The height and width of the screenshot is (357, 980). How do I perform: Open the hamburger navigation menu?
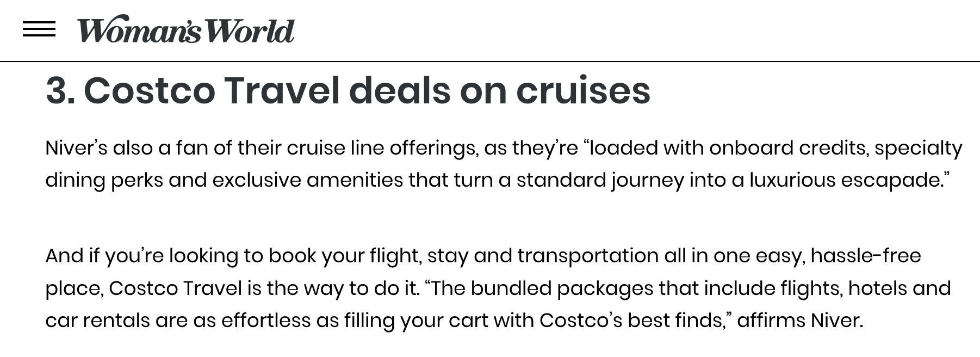(39, 29)
